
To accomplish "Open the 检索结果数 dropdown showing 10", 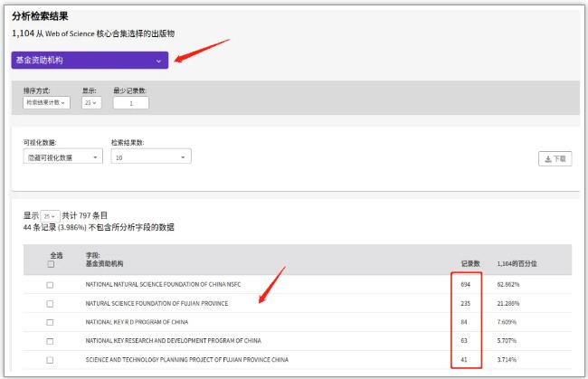I will (x=150, y=157).
